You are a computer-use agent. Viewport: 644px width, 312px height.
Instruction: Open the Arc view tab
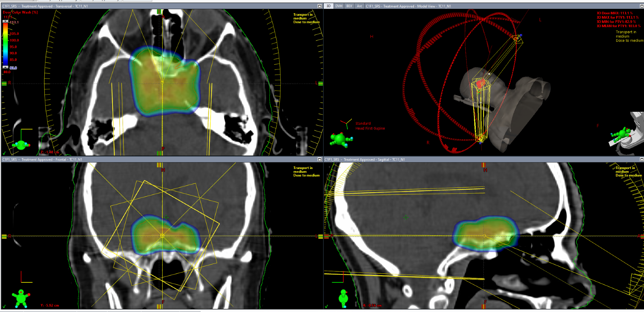point(359,6)
